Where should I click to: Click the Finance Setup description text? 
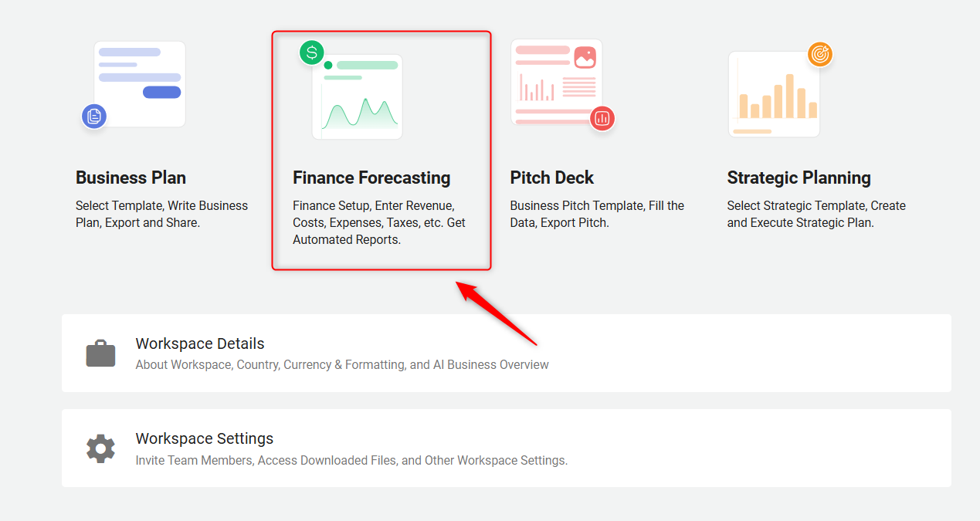click(379, 222)
